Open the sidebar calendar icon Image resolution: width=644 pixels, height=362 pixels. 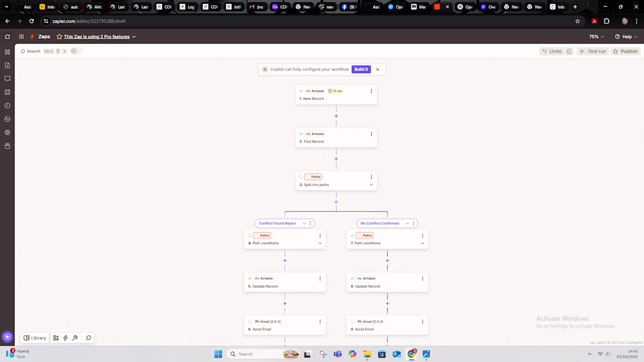8,92
